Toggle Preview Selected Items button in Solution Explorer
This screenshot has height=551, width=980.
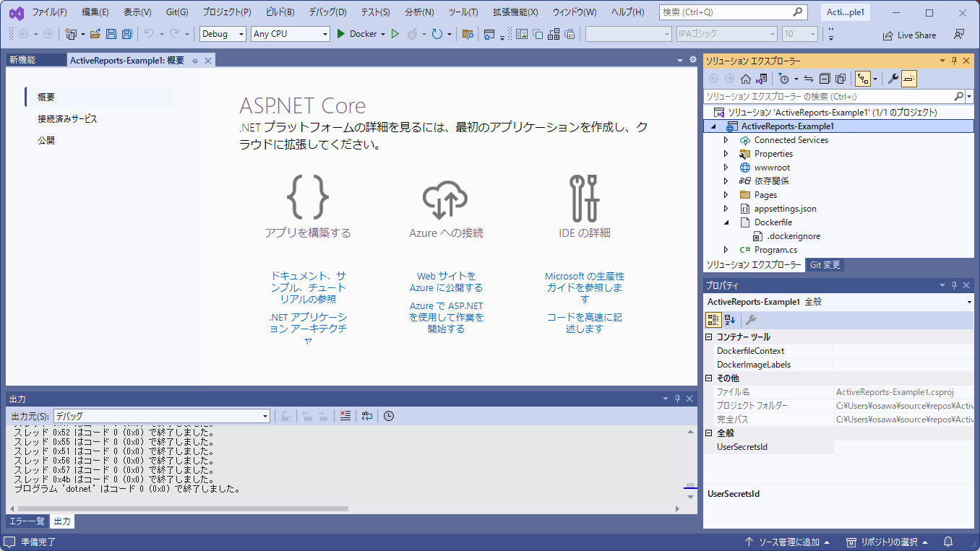pyautogui.click(x=909, y=79)
